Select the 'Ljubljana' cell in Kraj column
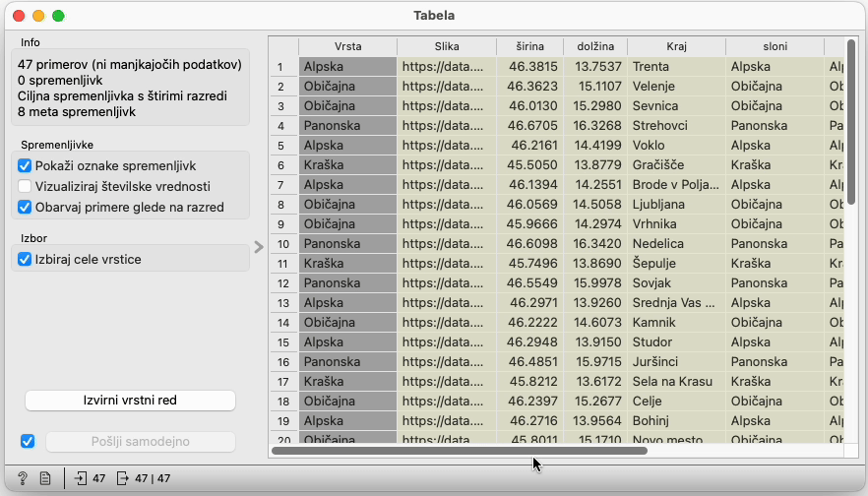 (x=675, y=204)
